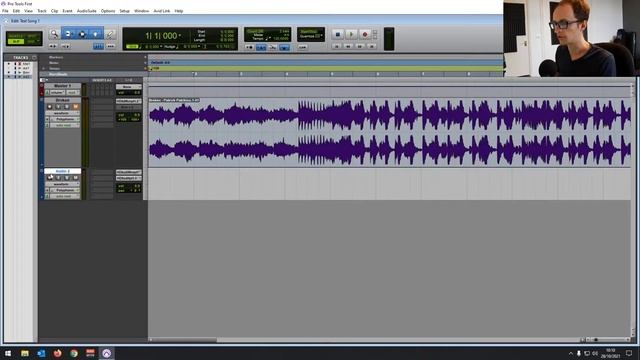Solo the Audio 2 track
The width and height of the screenshot is (640, 360).
[x=67, y=178]
